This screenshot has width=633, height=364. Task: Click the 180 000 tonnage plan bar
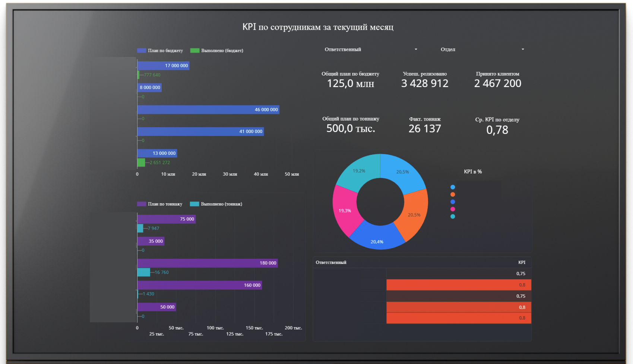coord(207,263)
